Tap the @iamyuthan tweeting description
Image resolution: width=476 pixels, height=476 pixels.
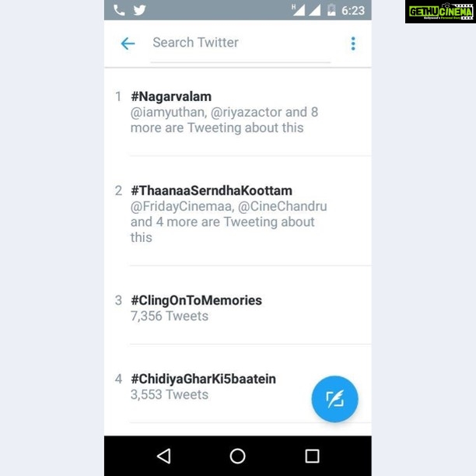pyautogui.click(x=224, y=120)
